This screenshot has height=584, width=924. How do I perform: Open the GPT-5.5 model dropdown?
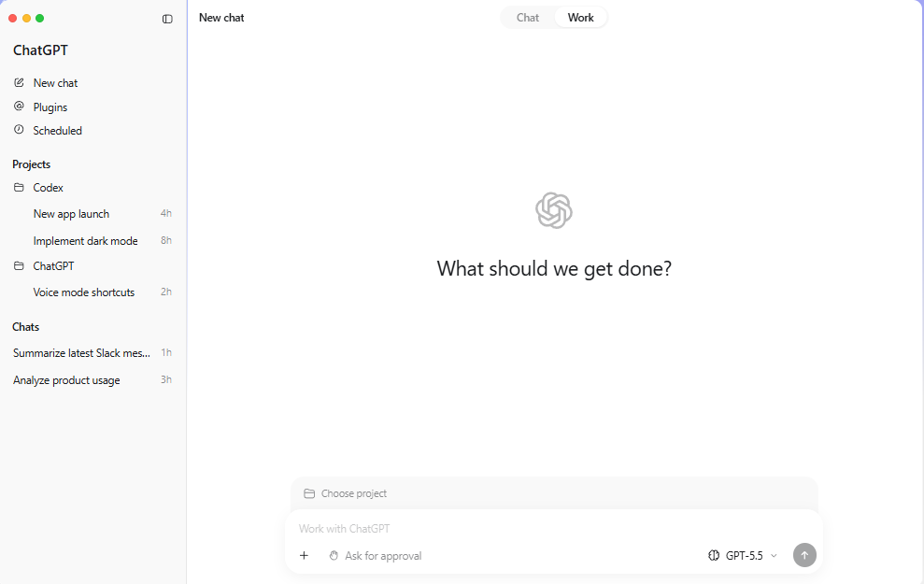point(743,555)
